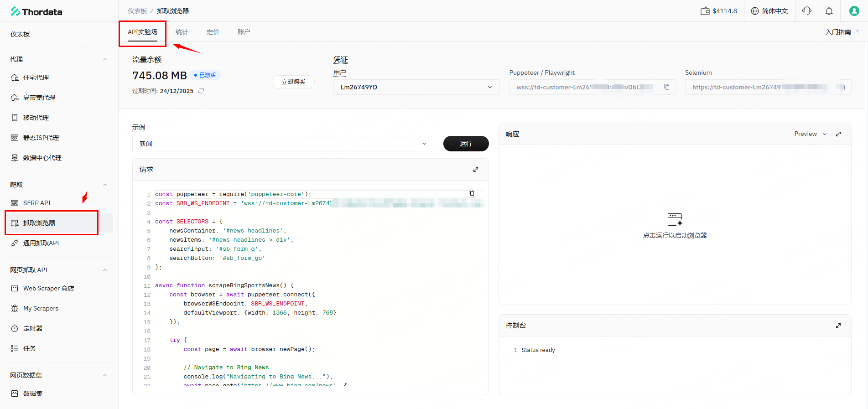
Task: Open the Preview response mode dropdown
Action: 810,134
